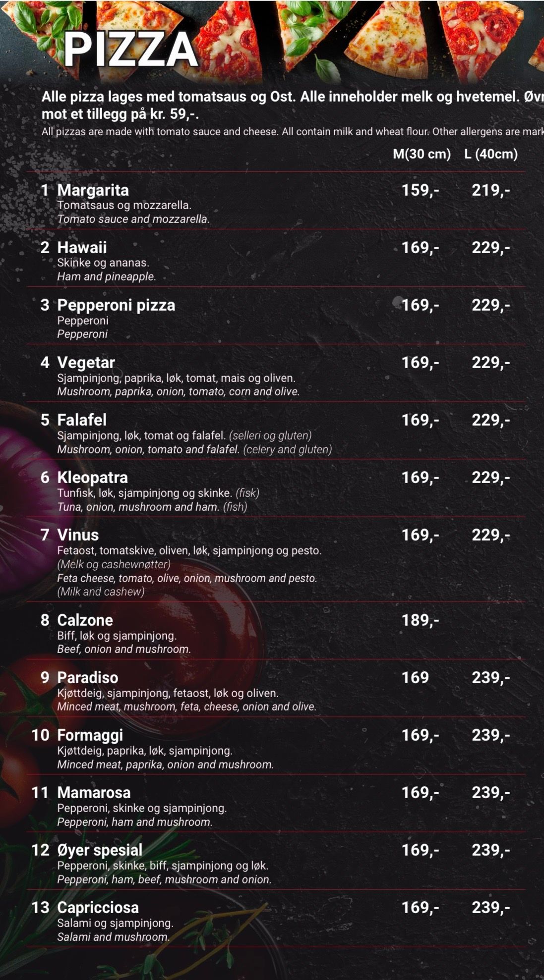Click the PIZZA heading title
This screenshot has width=544, height=980.
[x=130, y=50]
